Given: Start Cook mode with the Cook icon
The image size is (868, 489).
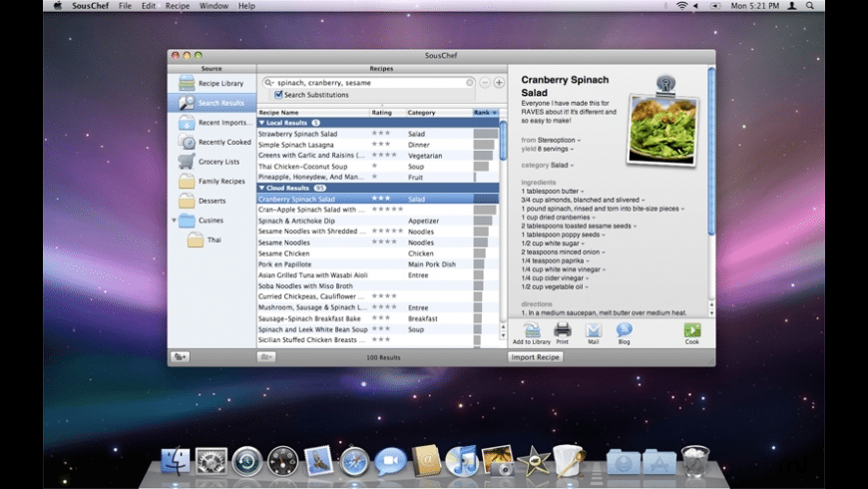Looking at the screenshot, I should (x=691, y=330).
